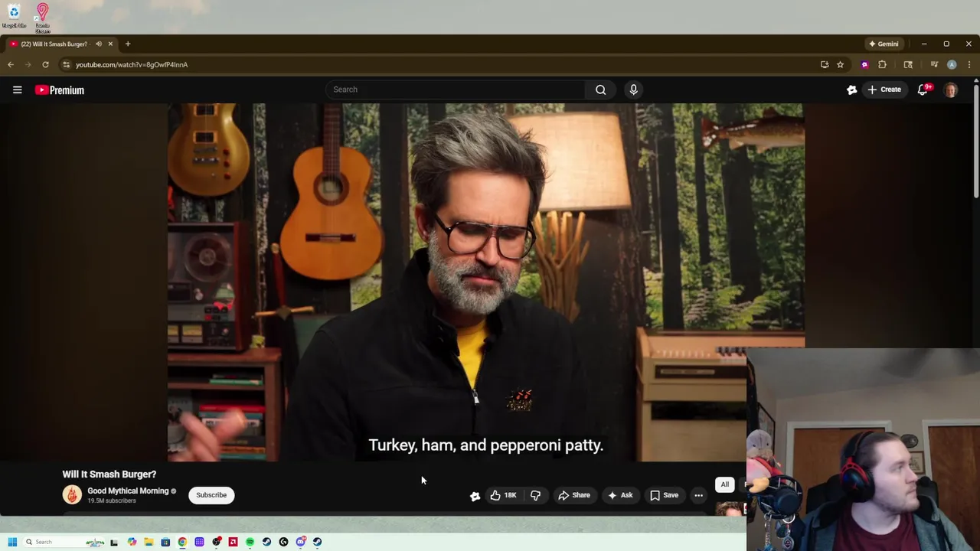980x551 pixels.
Task: Bookmark this page with the star
Action: [x=840, y=64]
